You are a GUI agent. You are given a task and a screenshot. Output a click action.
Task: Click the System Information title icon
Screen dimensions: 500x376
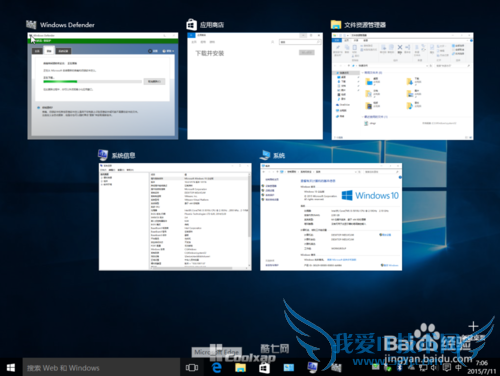(x=103, y=155)
